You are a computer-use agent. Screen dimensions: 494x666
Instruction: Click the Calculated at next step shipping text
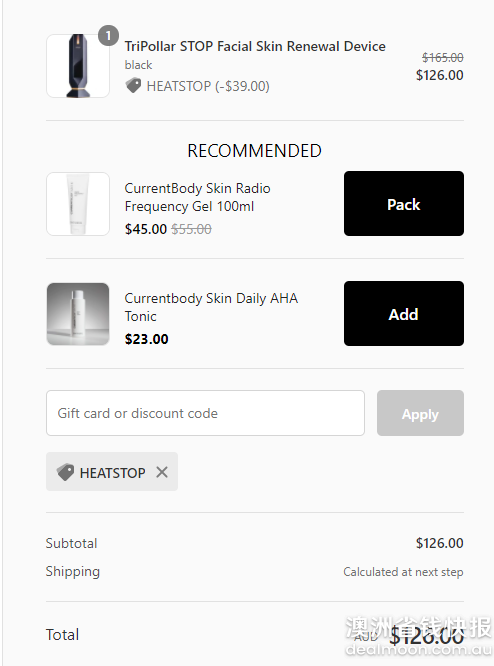pyautogui.click(x=403, y=572)
